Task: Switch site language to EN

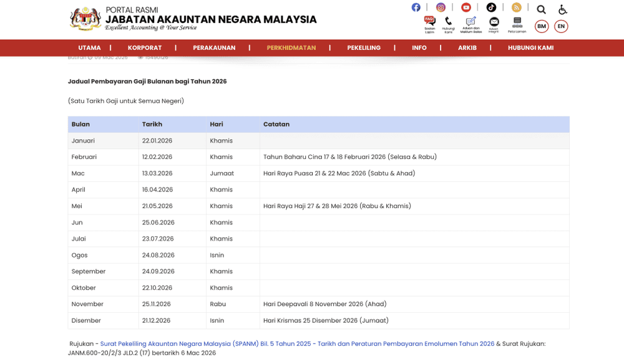Action: tap(560, 26)
